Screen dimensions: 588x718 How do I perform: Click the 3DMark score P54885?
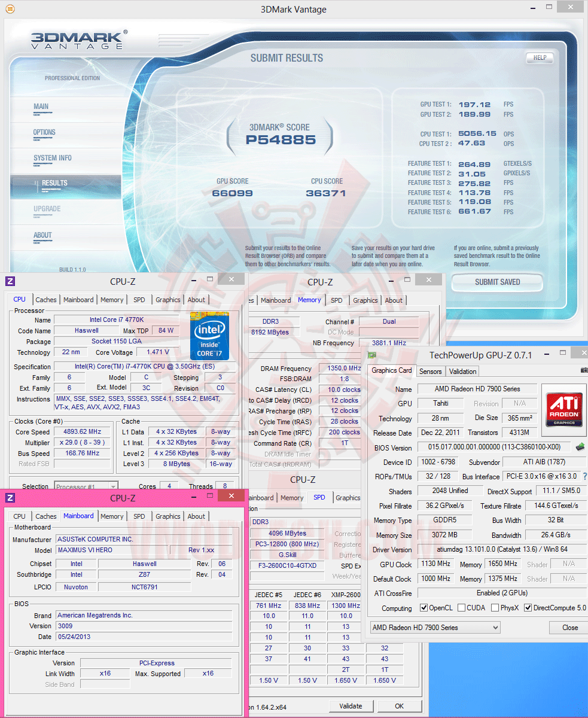tap(281, 141)
